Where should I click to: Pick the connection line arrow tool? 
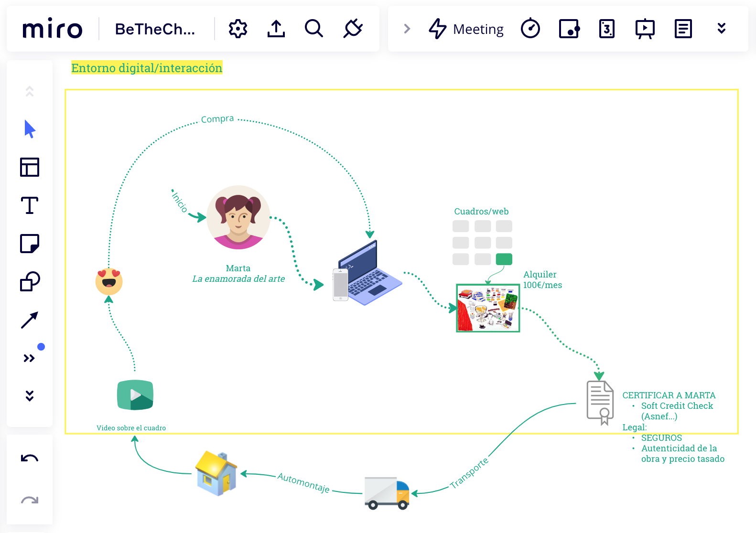[x=30, y=320]
